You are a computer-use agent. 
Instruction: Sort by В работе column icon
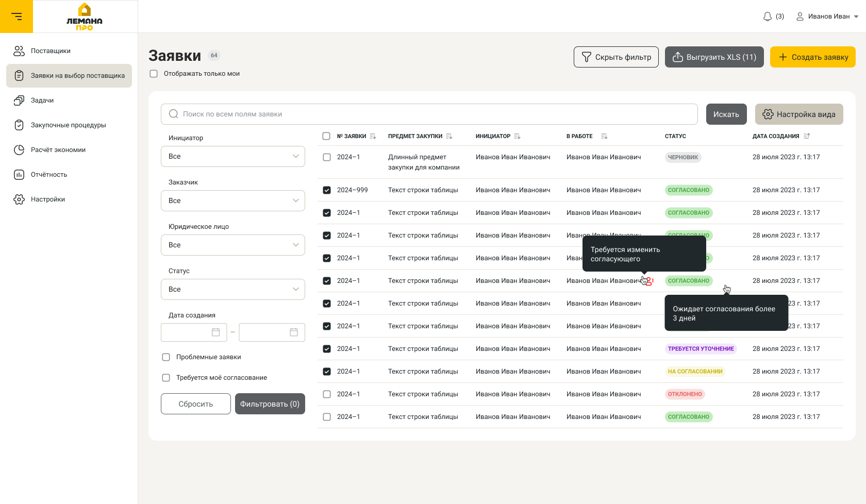604,137
